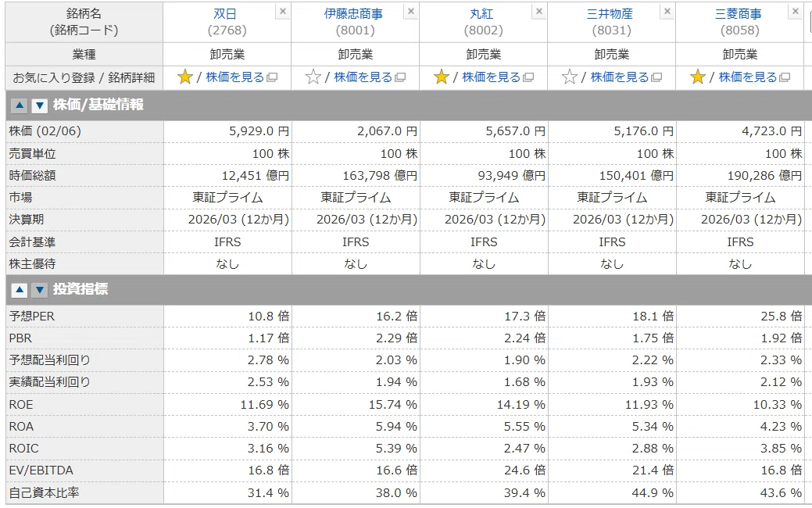The height and width of the screenshot is (508, 812).
Task: Click 伊藤忠商事 ROIC value 5.39 %
Action: [x=396, y=449]
